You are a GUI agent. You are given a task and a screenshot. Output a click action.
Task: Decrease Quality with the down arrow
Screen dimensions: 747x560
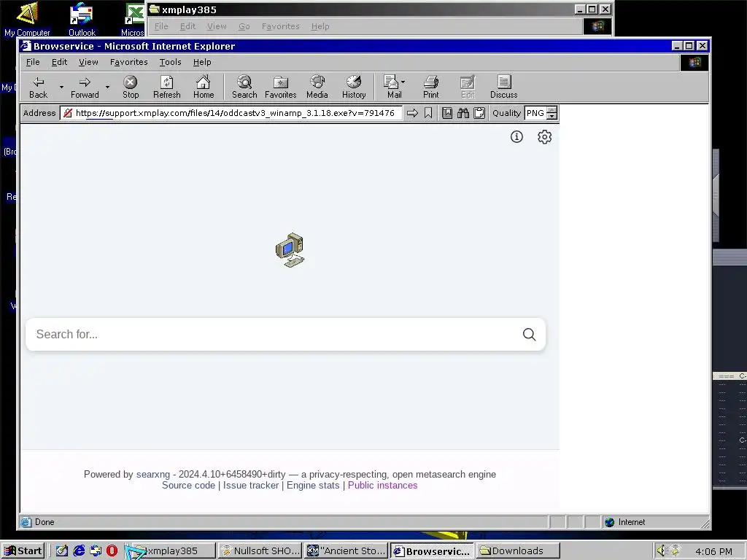[551, 116]
